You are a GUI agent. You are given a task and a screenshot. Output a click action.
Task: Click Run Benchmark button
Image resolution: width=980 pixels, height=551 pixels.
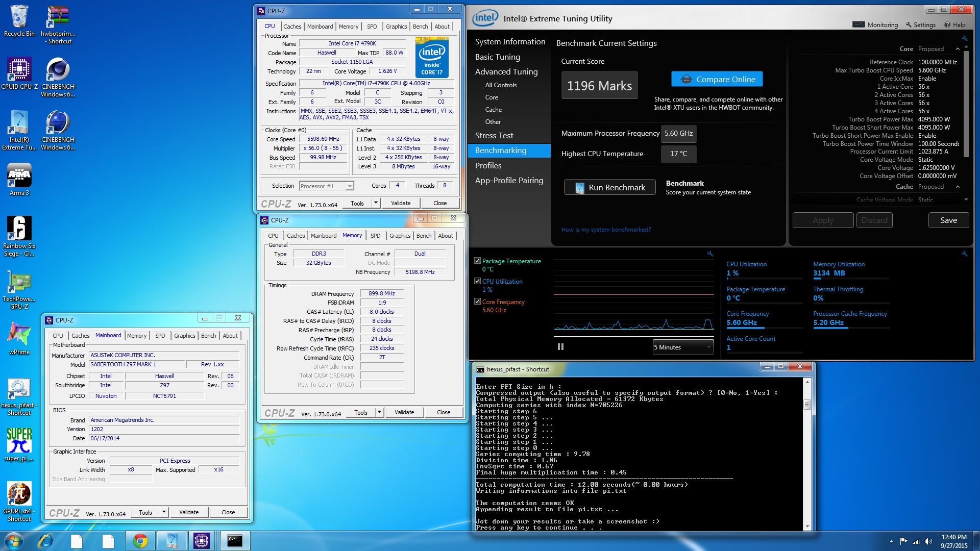[609, 187]
